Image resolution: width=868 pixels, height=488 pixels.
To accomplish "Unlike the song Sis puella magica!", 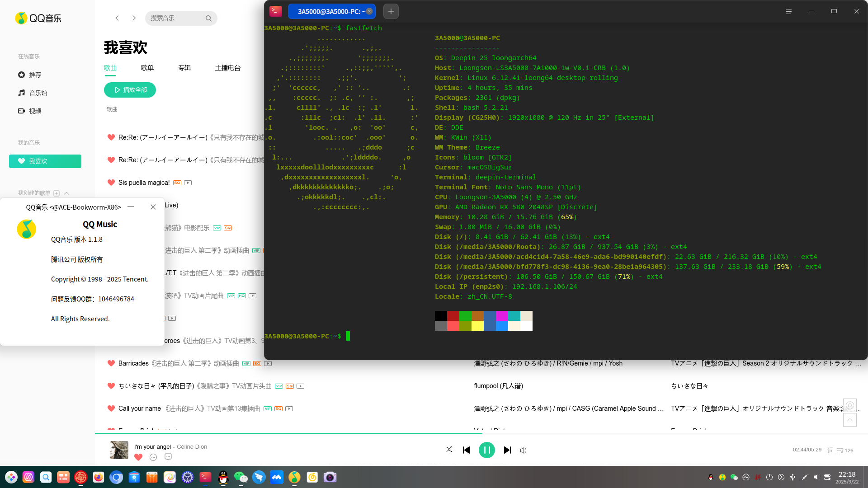I will pyautogui.click(x=111, y=183).
